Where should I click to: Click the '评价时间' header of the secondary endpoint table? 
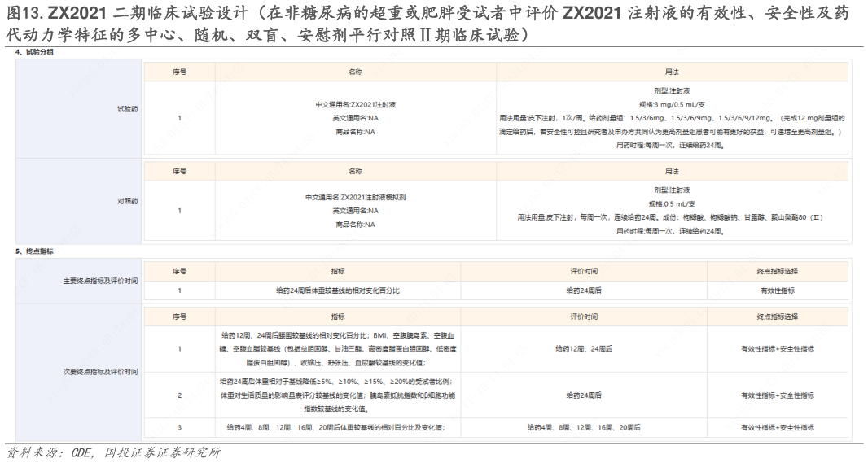click(x=584, y=317)
